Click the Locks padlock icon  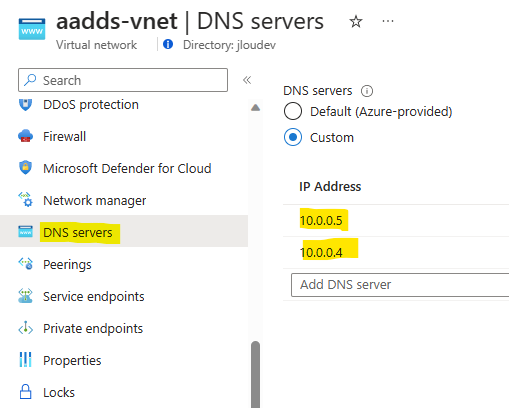[25, 392]
